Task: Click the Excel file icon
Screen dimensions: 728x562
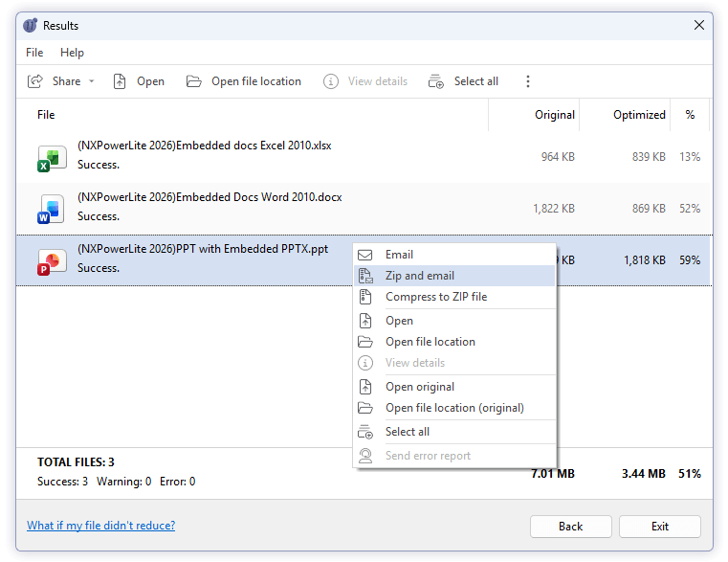Action: (52, 158)
